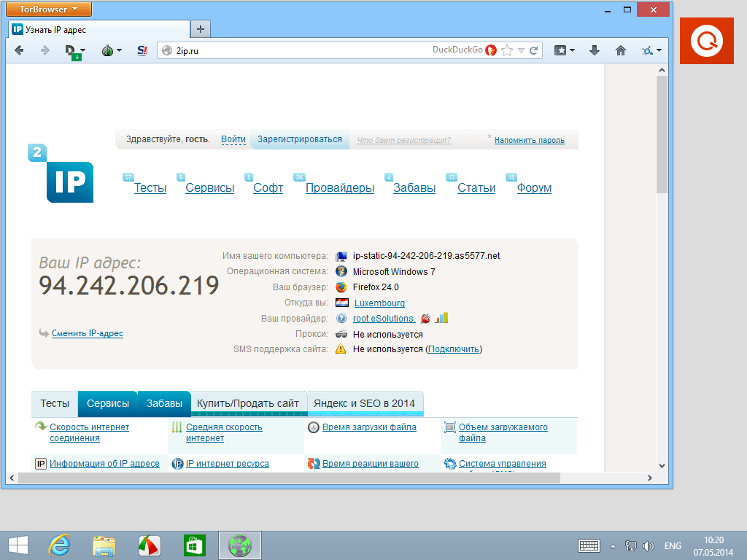Open the Windows Start button

pos(18,545)
